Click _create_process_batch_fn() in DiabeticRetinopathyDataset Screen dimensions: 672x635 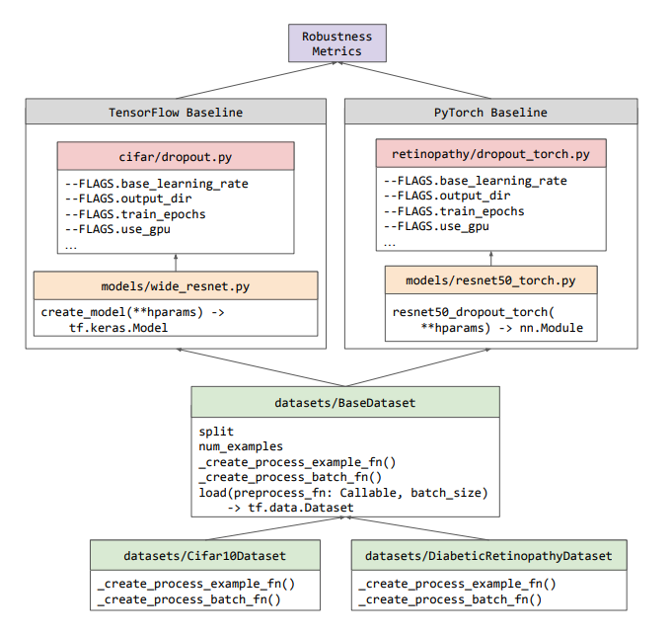point(450,599)
